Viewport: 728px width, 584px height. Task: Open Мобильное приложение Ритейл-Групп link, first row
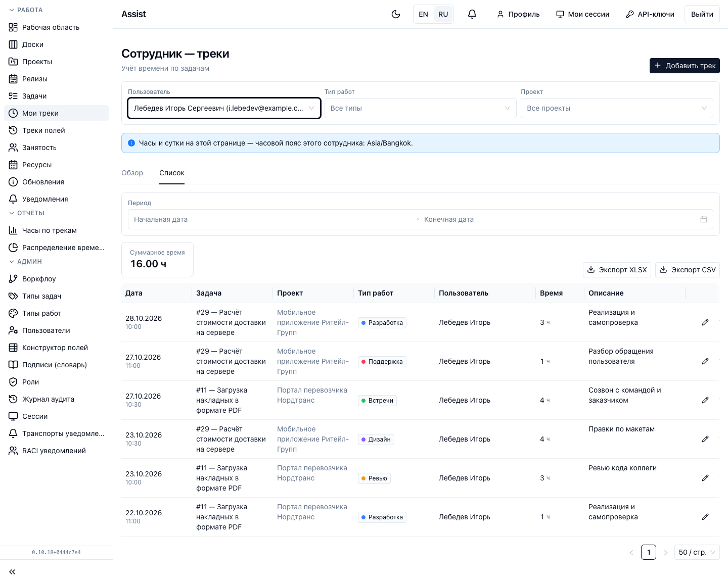pyautogui.click(x=313, y=322)
